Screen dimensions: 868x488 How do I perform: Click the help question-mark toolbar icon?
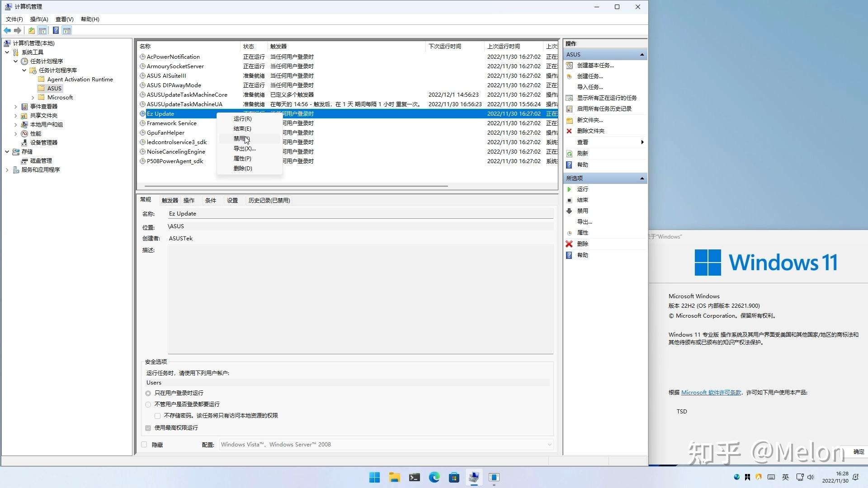[x=56, y=31]
